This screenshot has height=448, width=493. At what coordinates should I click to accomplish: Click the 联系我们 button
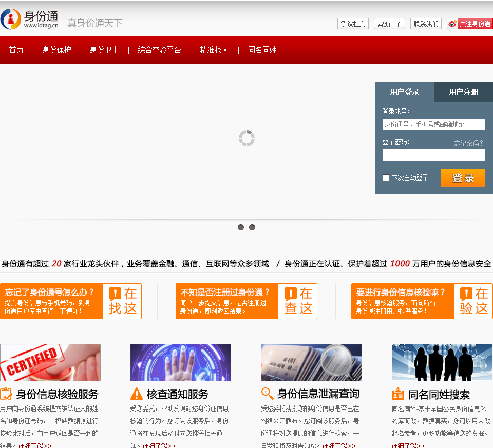pos(426,24)
